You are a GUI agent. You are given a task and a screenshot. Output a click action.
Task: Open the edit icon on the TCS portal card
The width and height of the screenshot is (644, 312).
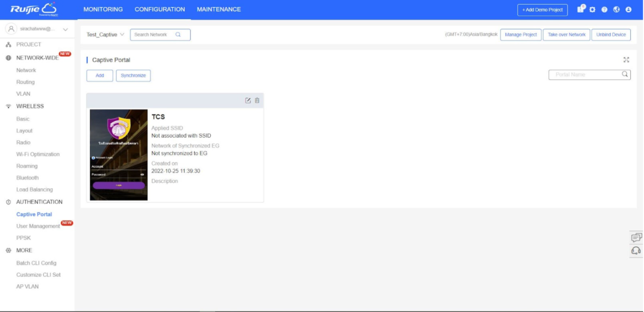248,100
